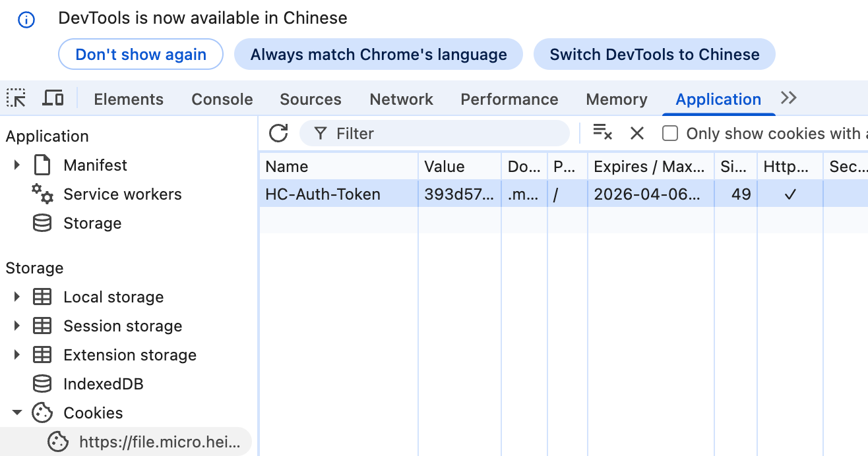Select the https://file.micro.hei... cookies entry
Viewport: 868px width, 456px height.
click(126, 442)
